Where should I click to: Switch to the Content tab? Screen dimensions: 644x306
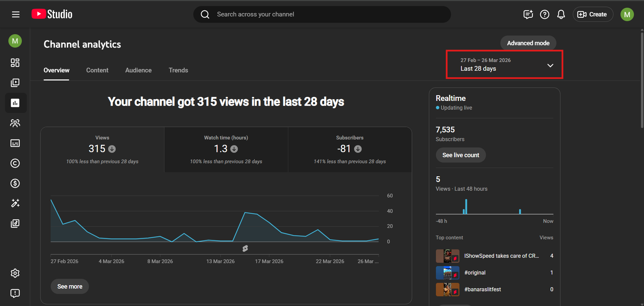pyautogui.click(x=97, y=70)
